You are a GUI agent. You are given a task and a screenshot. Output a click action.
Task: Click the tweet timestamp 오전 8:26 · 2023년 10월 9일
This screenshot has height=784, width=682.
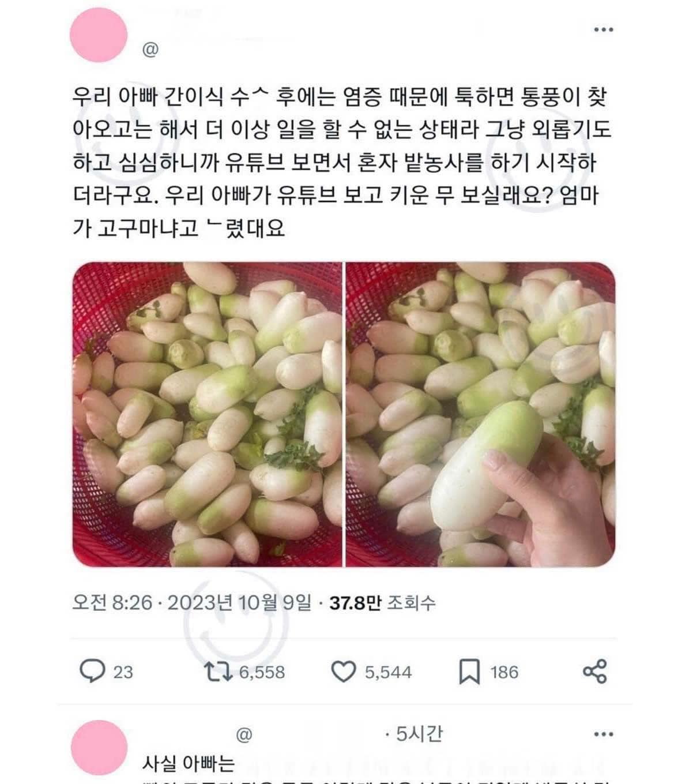(191, 603)
